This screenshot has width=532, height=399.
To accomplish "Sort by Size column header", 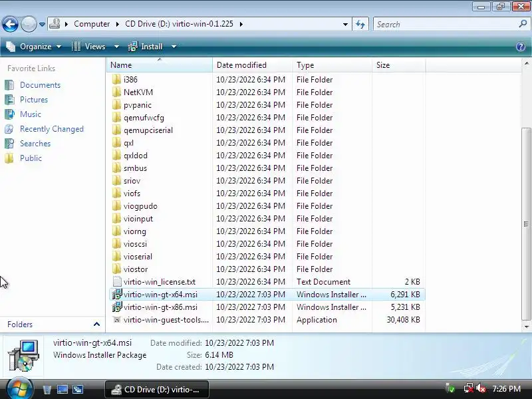I will click(x=398, y=65).
